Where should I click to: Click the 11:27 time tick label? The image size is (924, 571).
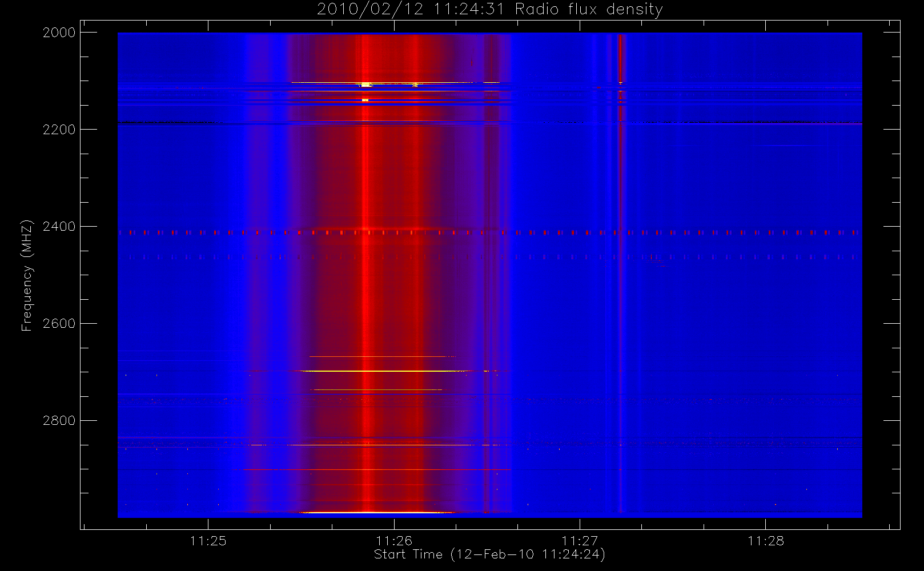click(580, 541)
